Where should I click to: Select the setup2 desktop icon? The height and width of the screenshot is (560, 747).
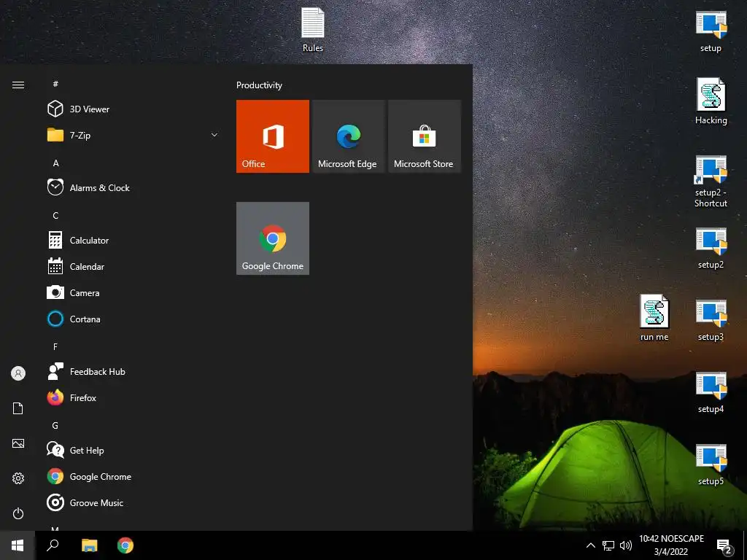tap(711, 248)
